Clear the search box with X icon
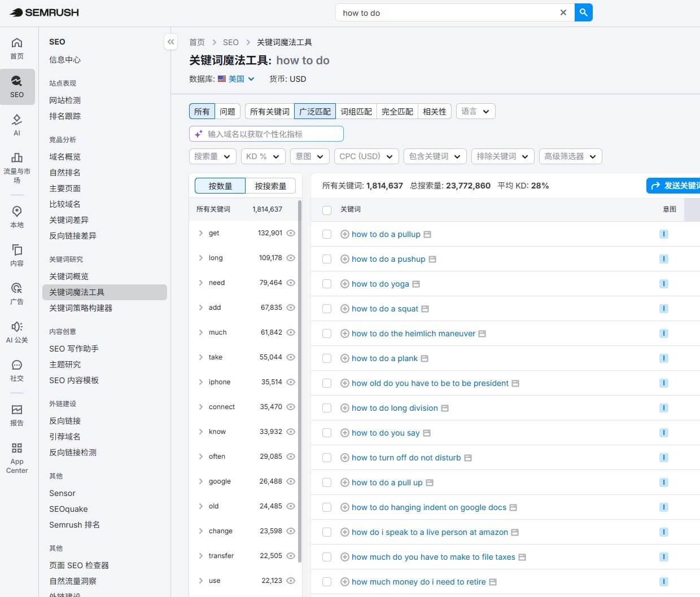 coord(563,12)
